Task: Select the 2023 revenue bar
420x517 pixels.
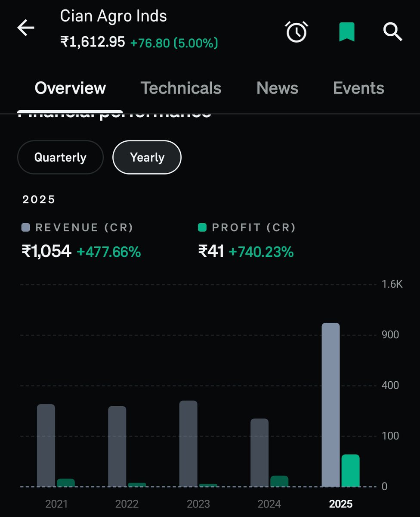Action: (188, 444)
